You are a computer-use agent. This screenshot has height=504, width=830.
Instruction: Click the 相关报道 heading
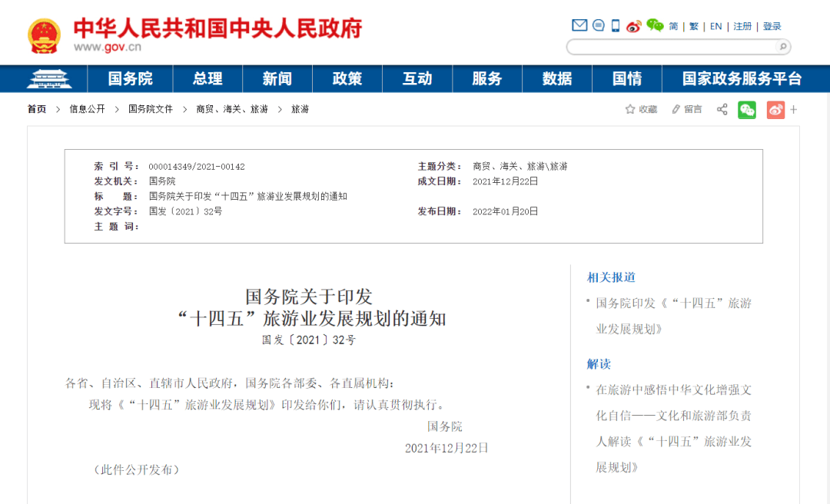[611, 277]
